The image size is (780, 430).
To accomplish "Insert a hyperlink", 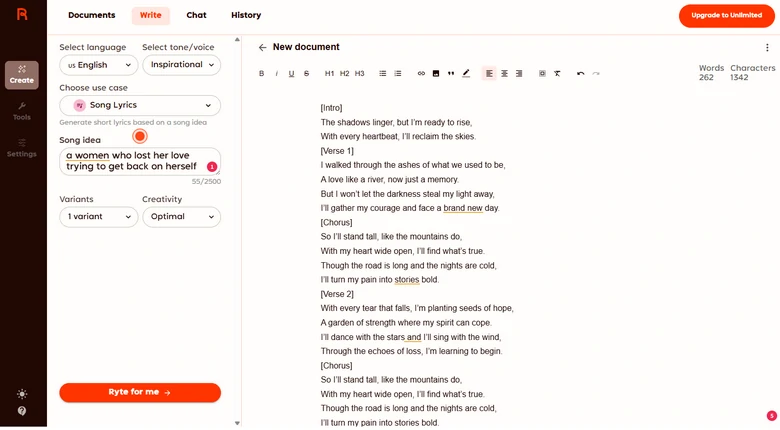I will click(x=421, y=74).
